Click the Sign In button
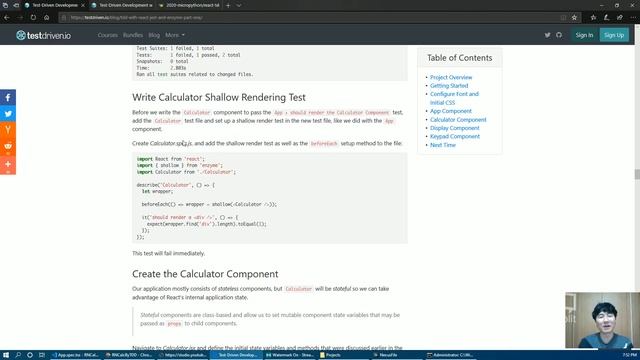 tap(584, 35)
